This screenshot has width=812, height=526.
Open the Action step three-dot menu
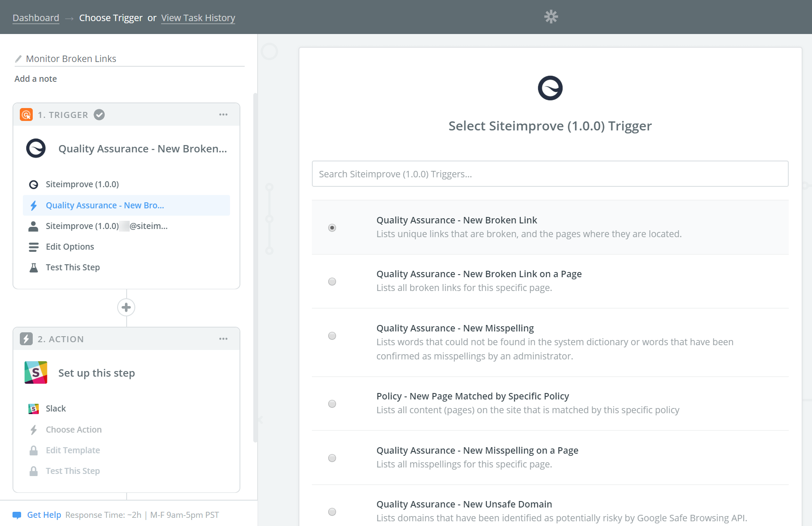pos(223,339)
